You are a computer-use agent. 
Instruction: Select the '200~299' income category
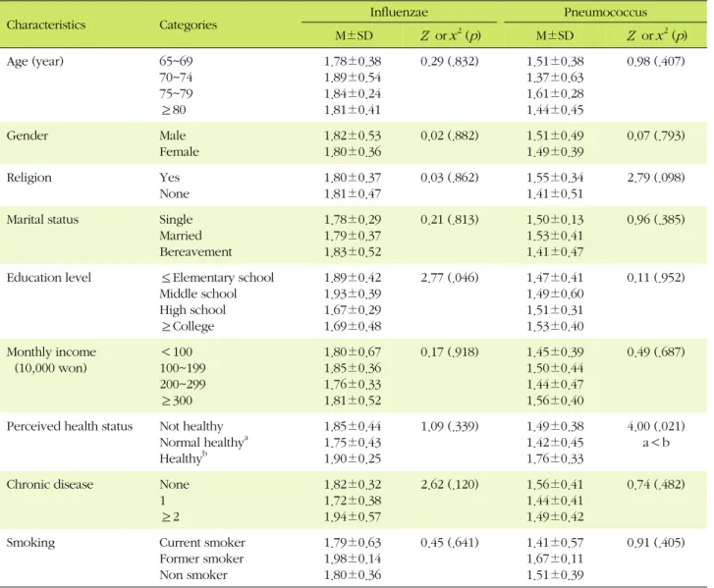coord(183,384)
